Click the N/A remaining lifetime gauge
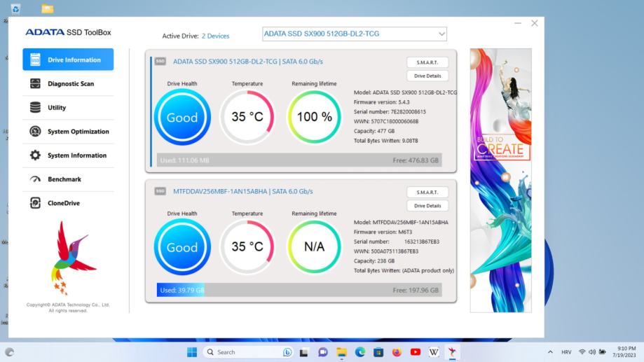 (x=314, y=246)
